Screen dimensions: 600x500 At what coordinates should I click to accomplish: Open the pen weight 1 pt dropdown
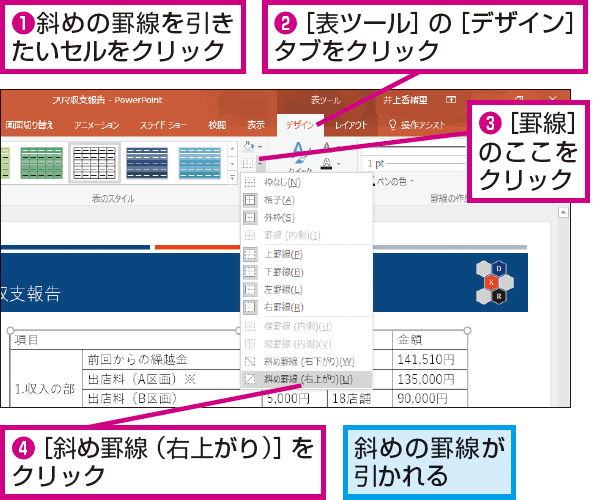coord(415,164)
